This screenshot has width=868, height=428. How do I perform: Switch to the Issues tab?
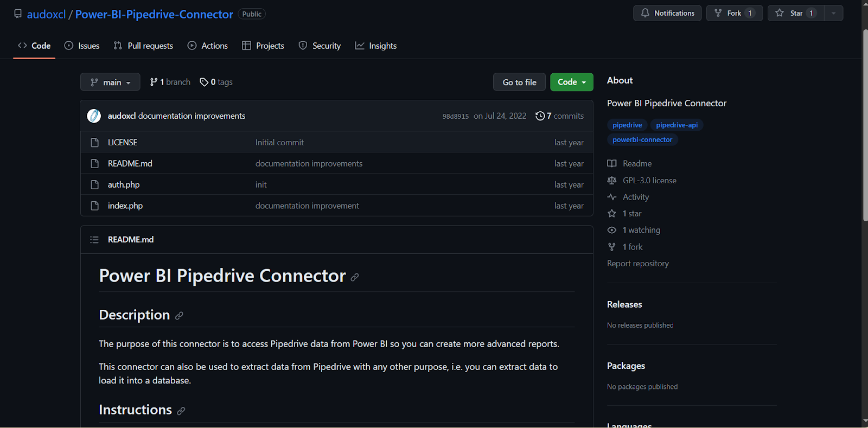pos(82,46)
